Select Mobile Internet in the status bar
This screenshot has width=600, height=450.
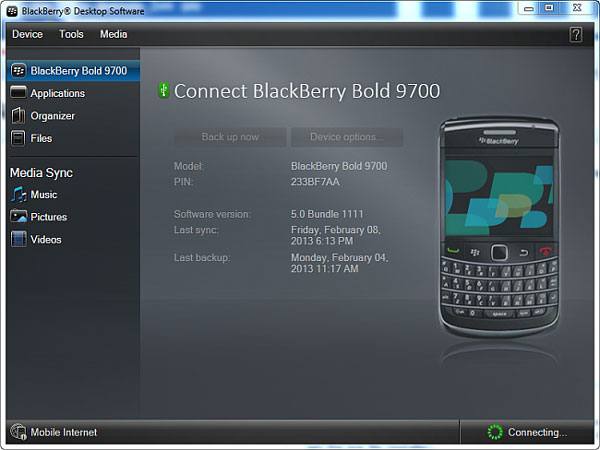coord(64,432)
